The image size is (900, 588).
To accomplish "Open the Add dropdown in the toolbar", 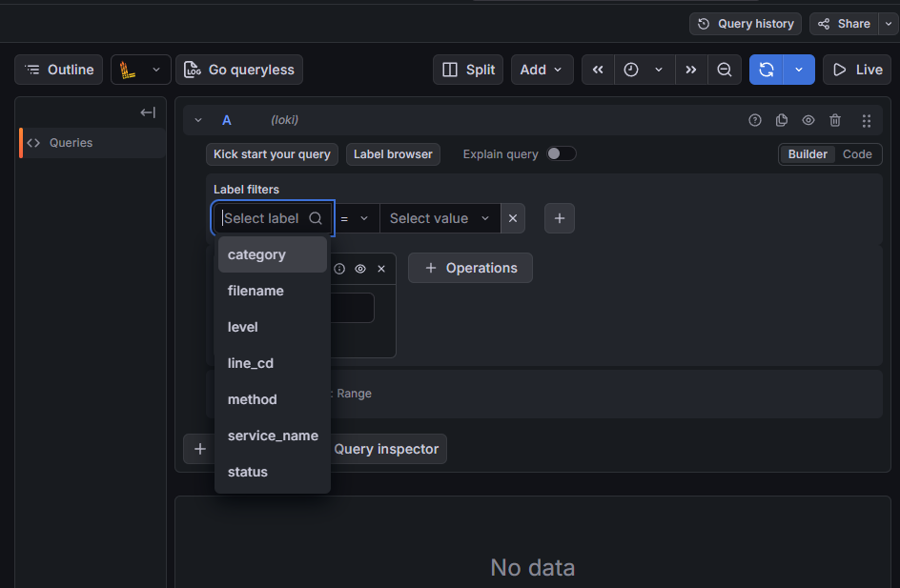I will pyautogui.click(x=542, y=69).
